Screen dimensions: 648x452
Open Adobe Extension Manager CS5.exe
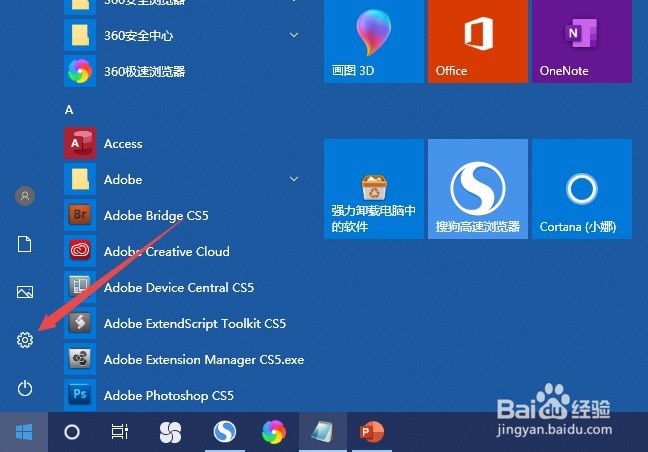pyautogui.click(x=184, y=359)
